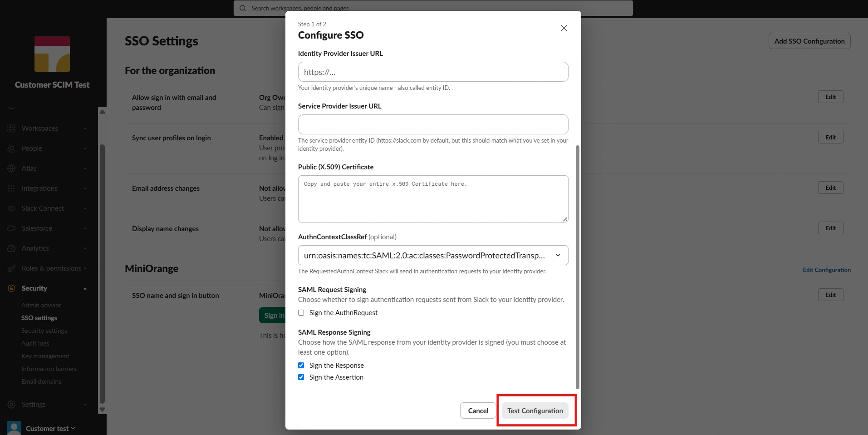Expand the Salesforce sidebar section

85,228
